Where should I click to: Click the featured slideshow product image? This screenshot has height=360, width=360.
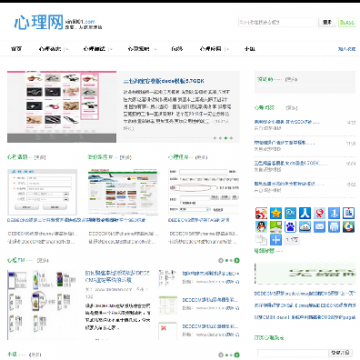tap(62, 107)
